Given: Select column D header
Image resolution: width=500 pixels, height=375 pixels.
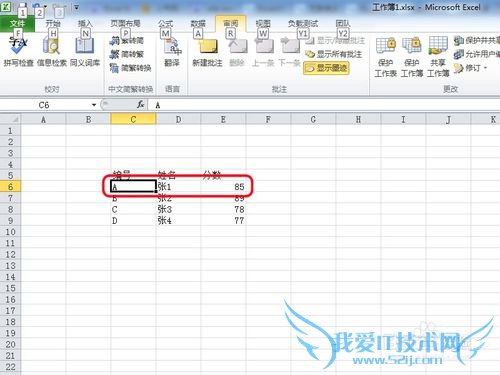Looking at the screenshot, I should click(x=178, y=119).
